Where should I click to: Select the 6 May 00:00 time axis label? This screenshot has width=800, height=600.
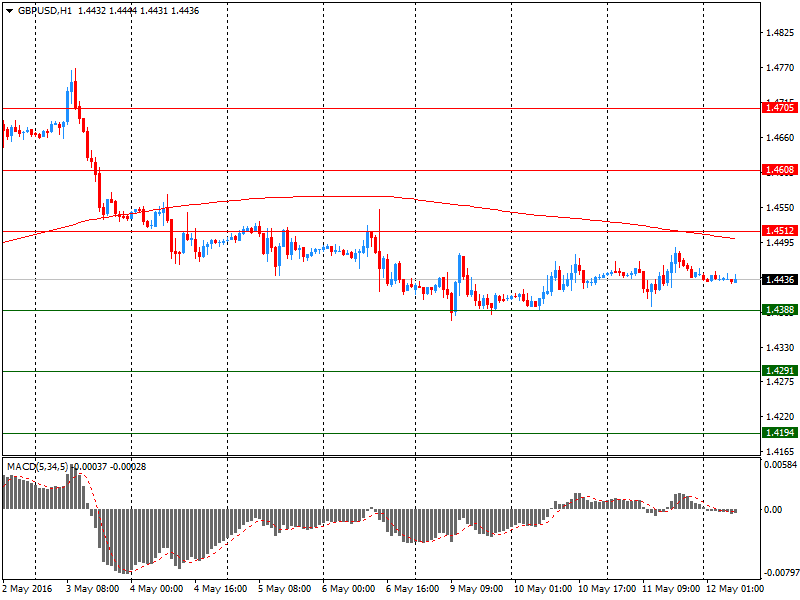pyautogui.click(x=348, y=589)
